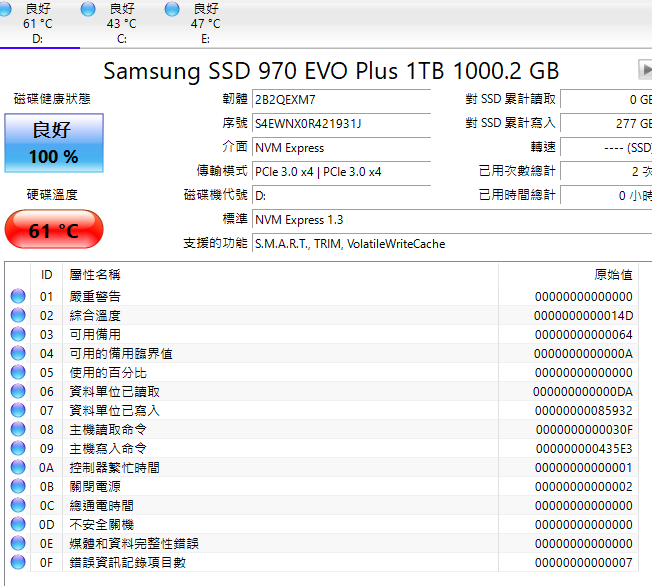Select the 關閉電源 attribute row
This screenshot has height=586, width=652.
coord(322,486)
